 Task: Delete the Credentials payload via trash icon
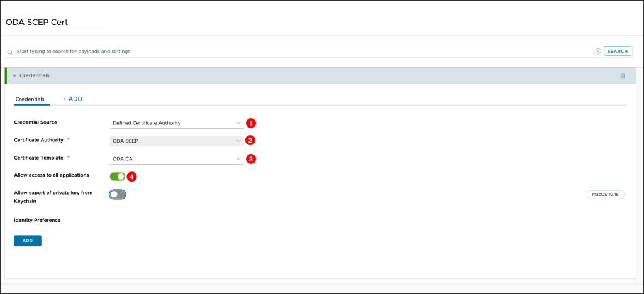[623, 75]
